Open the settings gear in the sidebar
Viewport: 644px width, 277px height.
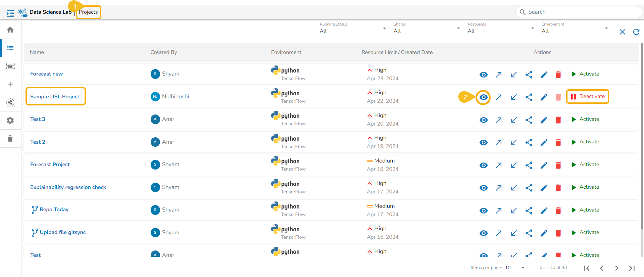(x=10, y=120)
